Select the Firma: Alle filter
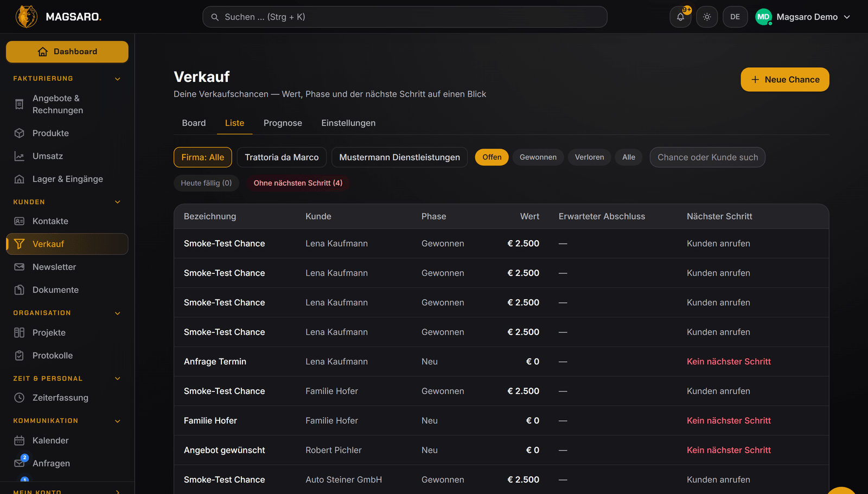 [203, 157]
